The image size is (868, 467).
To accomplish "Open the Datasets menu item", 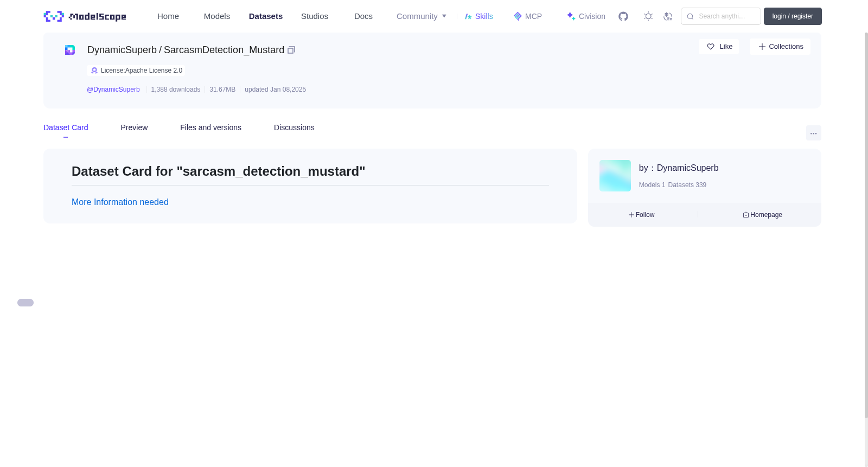I will (266, 16).
